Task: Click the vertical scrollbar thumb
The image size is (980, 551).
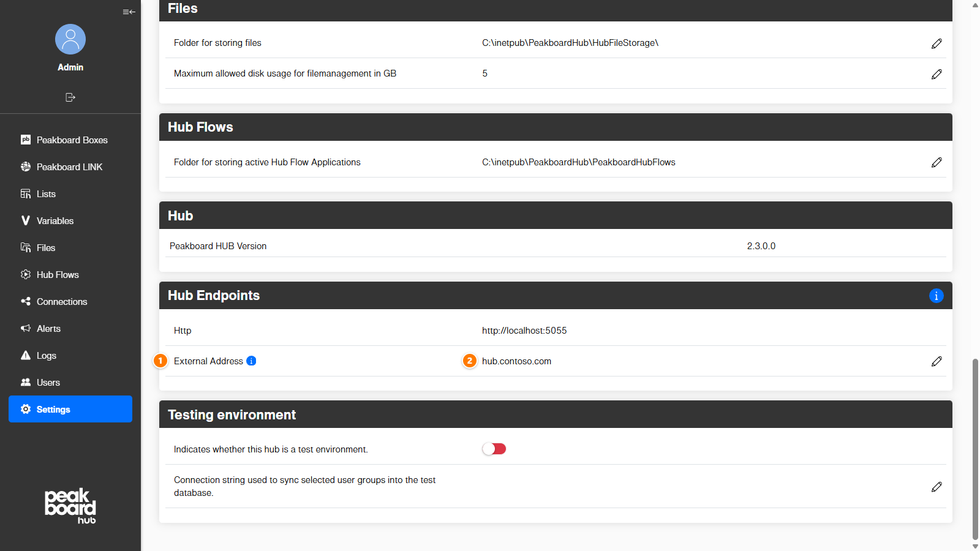Action: point(975,449)
